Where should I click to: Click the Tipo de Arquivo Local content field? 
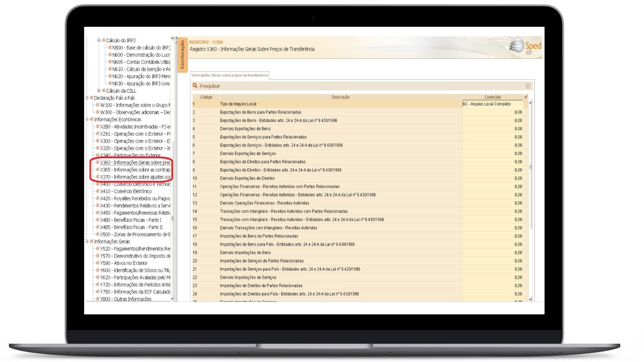pyautogui.click(x=492, y=104)
